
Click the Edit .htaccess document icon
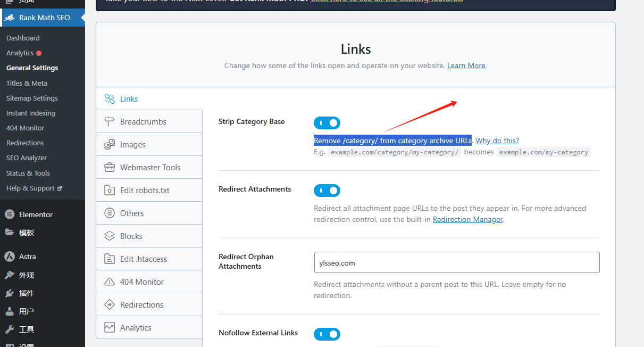point(110,259)
